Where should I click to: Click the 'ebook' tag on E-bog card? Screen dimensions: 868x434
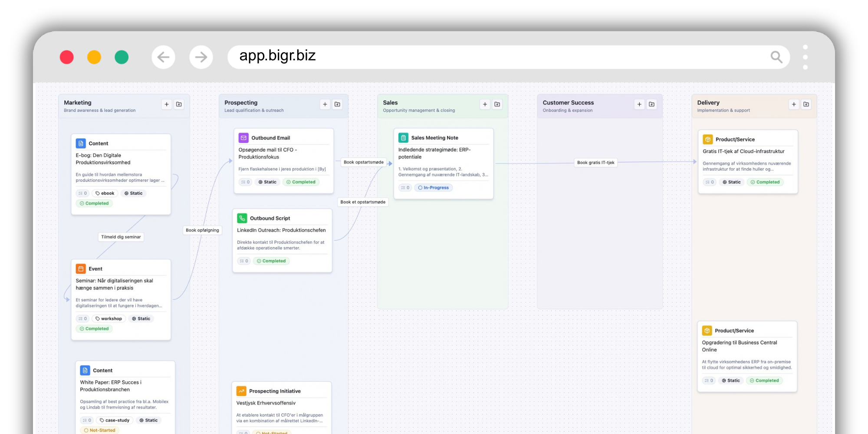[105, 193]
